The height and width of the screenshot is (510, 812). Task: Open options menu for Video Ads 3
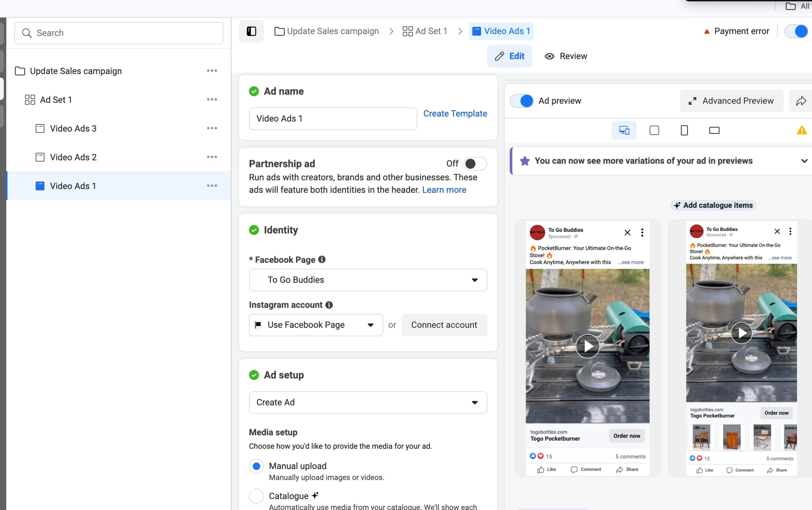point(212,128)
